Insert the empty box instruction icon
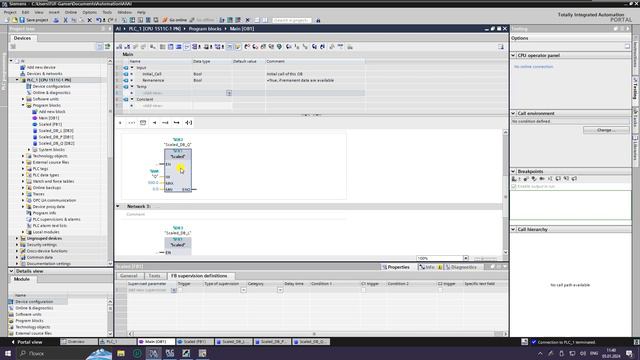The height and width of the screenshot is (360, 640). point(143,122)
